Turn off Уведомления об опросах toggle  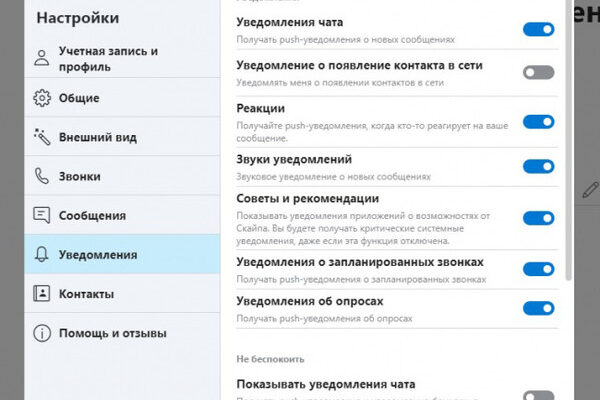(538, 308)
